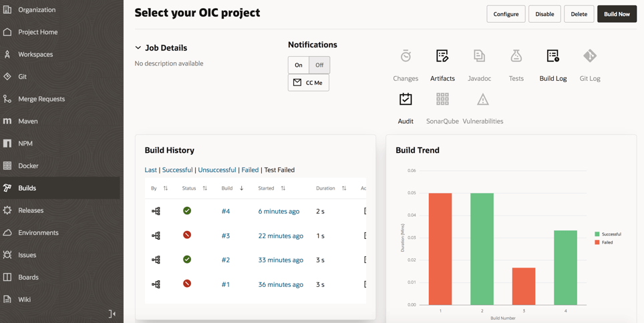
Task: Sort build history by Duration column
Action: point(344,188)
